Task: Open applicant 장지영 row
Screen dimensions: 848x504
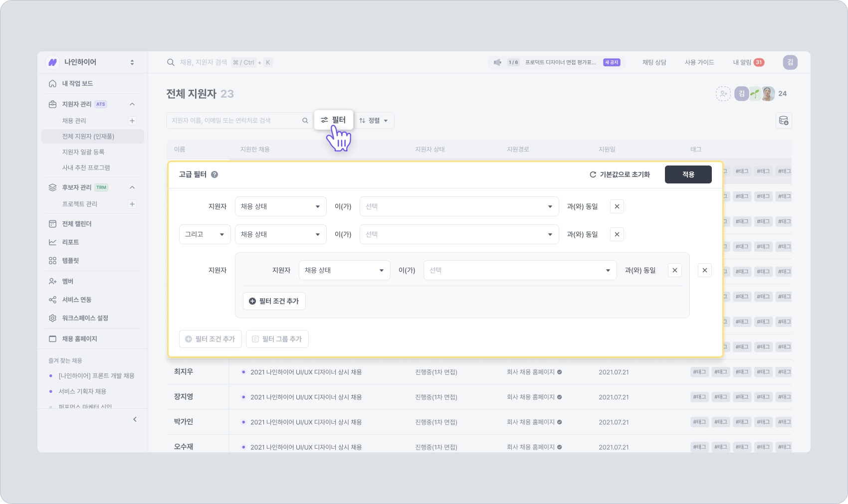Action: coord(479,397)
